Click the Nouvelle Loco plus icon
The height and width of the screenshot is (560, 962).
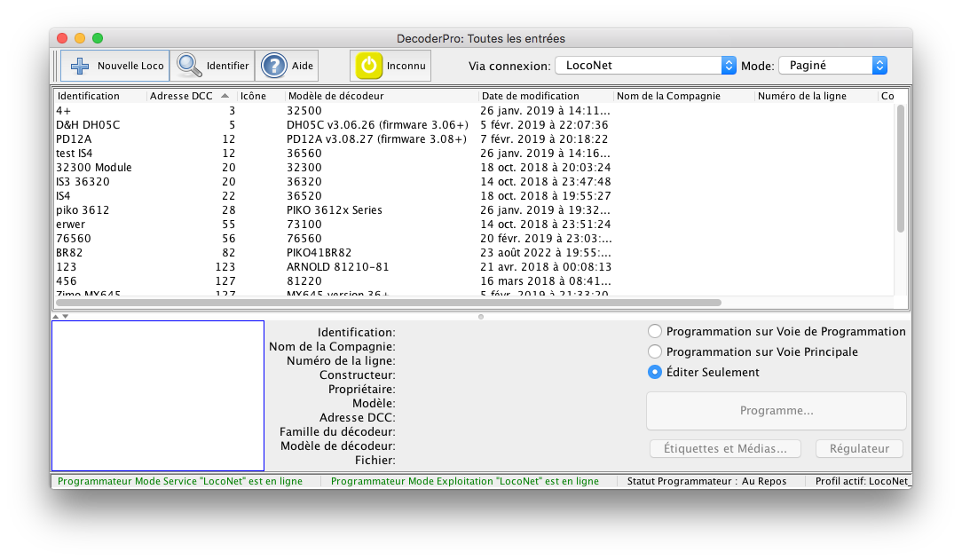pos(80,66)
